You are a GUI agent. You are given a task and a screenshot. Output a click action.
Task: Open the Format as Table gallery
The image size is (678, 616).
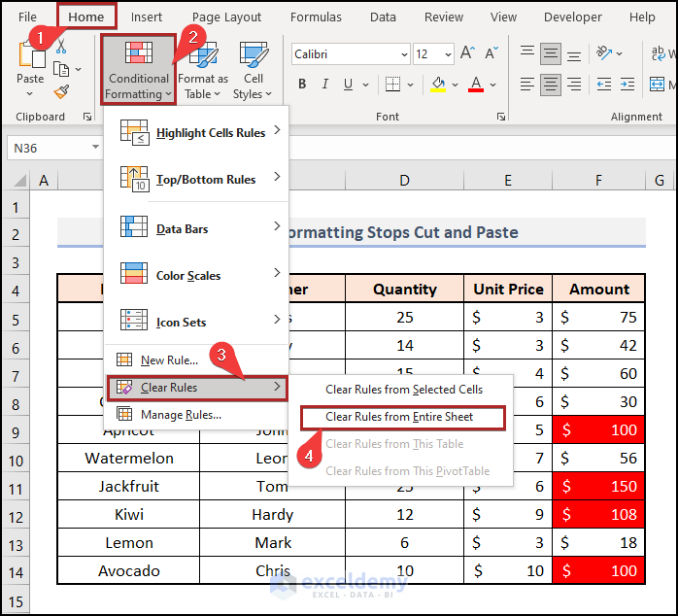203,71
